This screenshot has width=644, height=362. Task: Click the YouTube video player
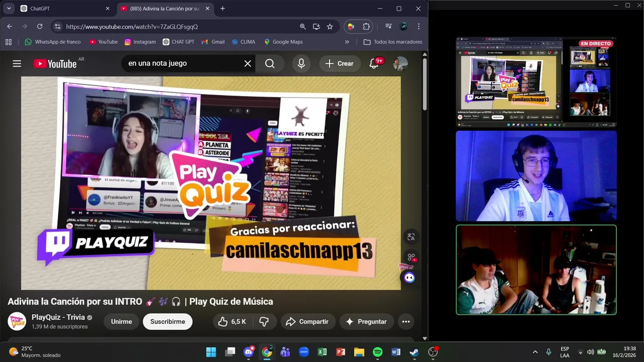(211, 183)
